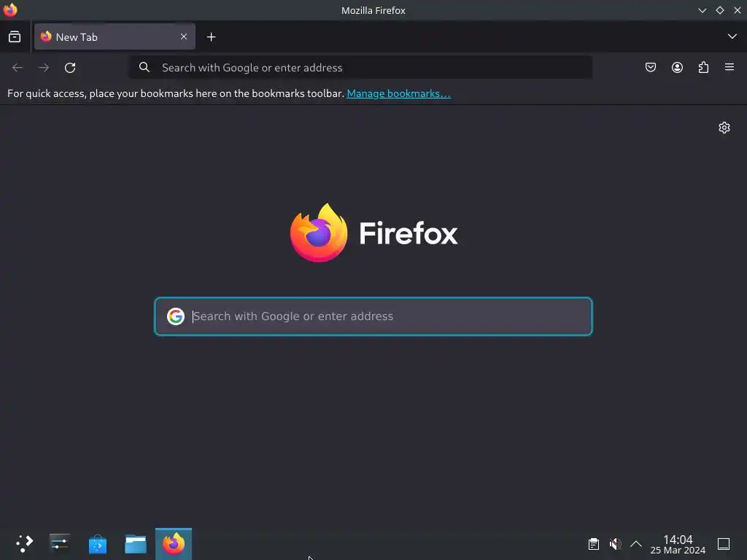Open the clipboard tray icon
The width and height of the screenshot is (747, 560).
pos(594,544)
